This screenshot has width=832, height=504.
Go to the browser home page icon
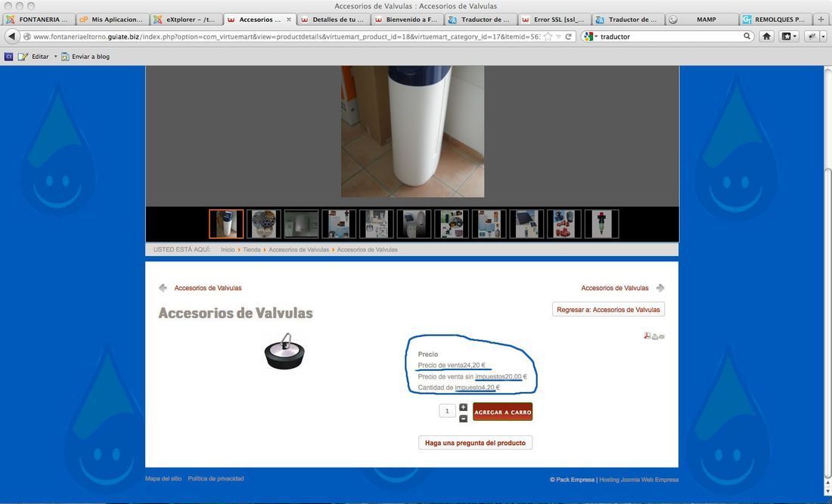pos(766,36)
